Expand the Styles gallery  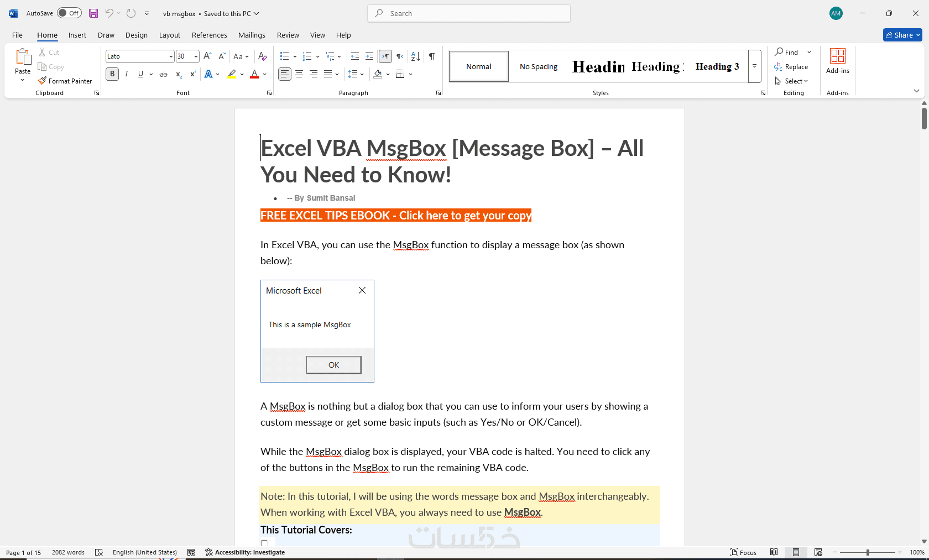(x=755, y=66)
